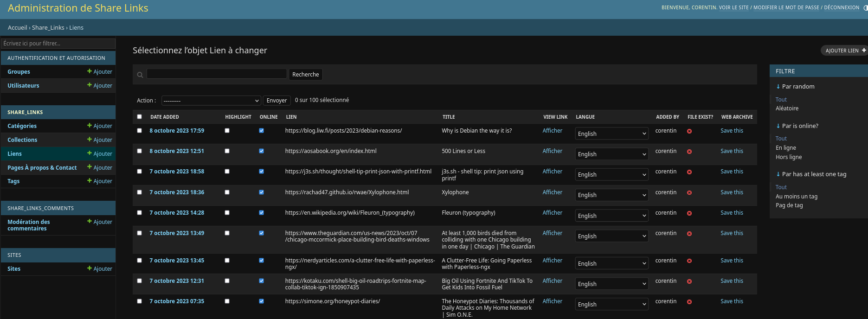Open language dropdown for aosabook row
Screen dimensions: 868x319
click(611, 154)
